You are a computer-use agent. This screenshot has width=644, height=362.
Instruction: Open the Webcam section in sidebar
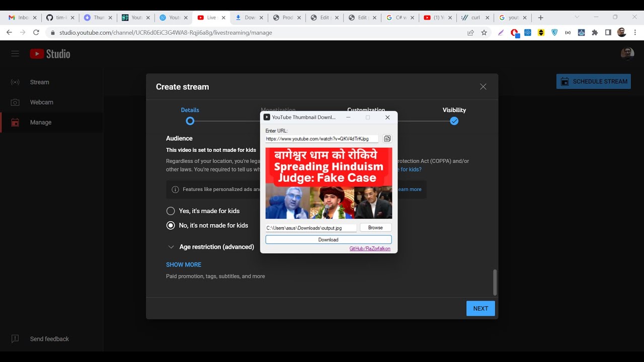(x=41, y=102)
